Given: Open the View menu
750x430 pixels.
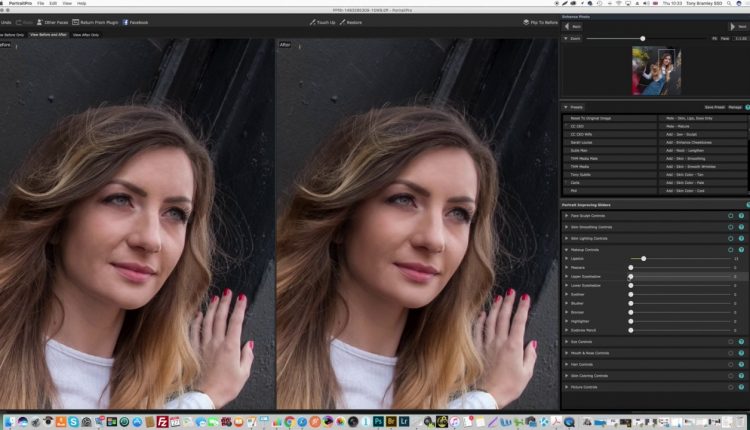Looking at the screenshot, I should pyautogui.click(x=67, y=3).
